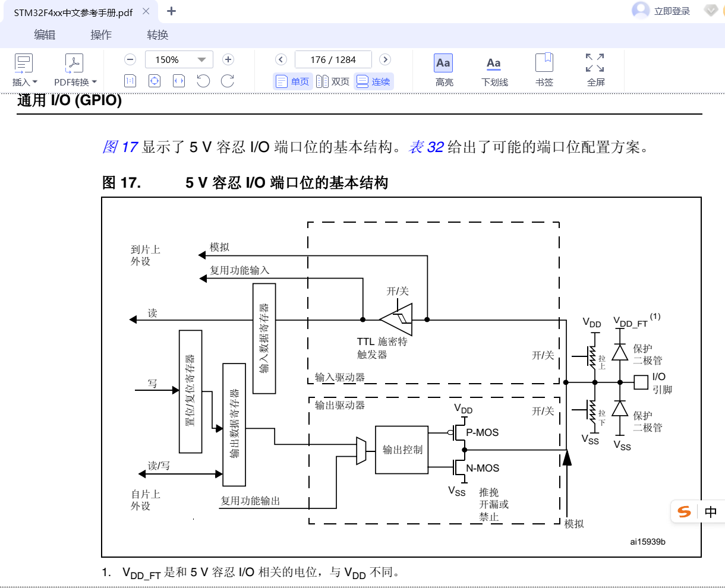Click the N-MOS label
The image size is (725, 588).
coord(483,468)
